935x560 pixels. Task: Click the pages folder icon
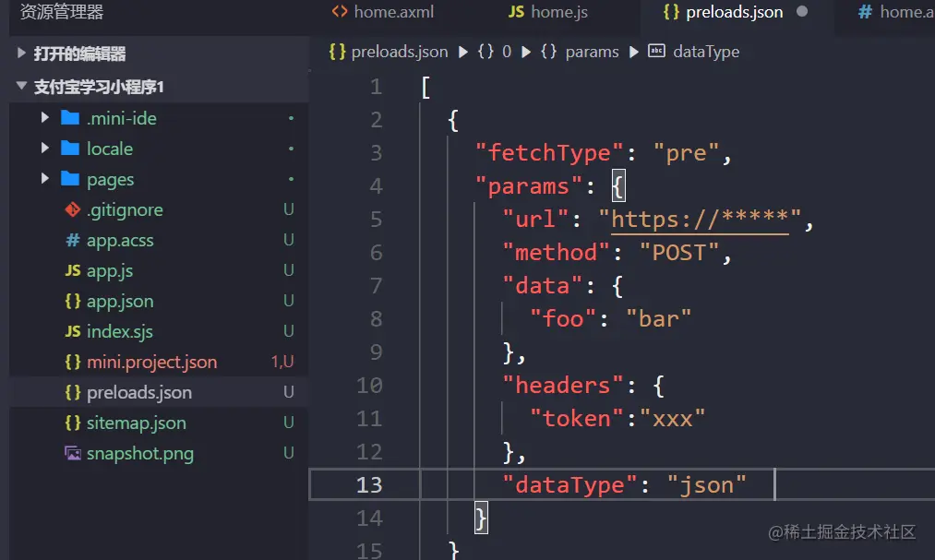[x=70, y=179]
